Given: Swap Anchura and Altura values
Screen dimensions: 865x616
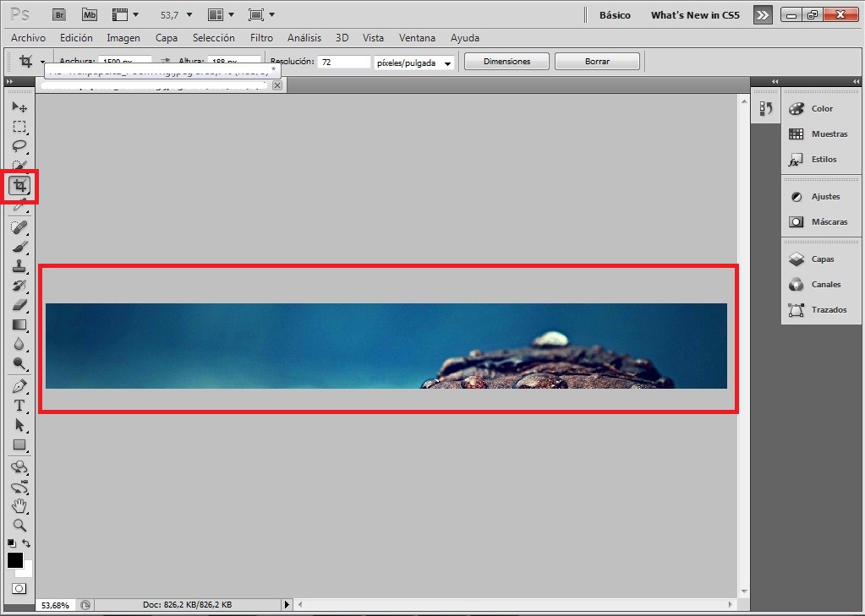Looking at the screenshot, I should (x=166, y=62).
